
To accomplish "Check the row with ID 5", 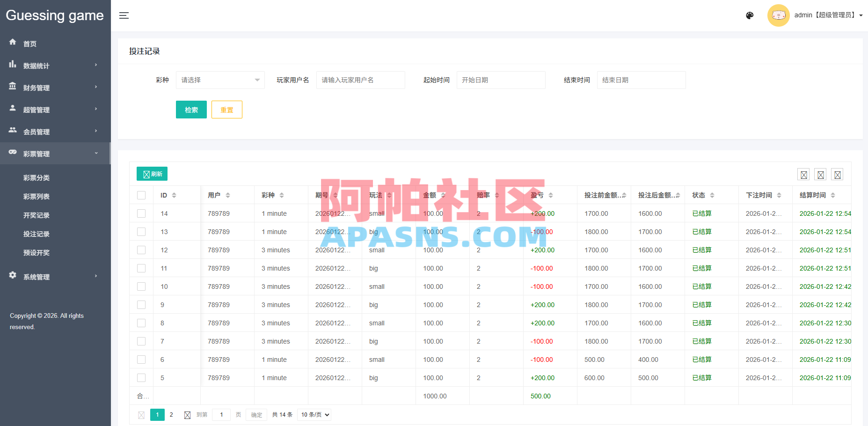I will [x=141, y=378].
